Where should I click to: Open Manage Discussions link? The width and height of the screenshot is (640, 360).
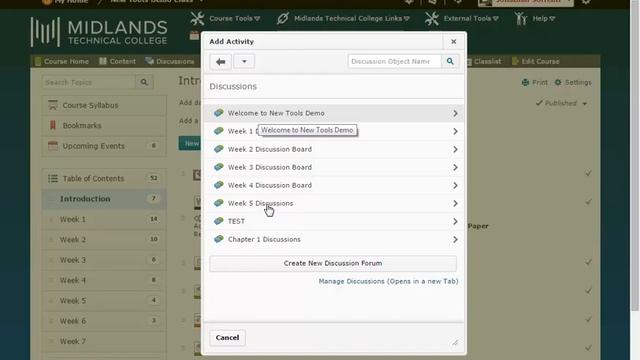pyautogui.click(x=388, y=281)
